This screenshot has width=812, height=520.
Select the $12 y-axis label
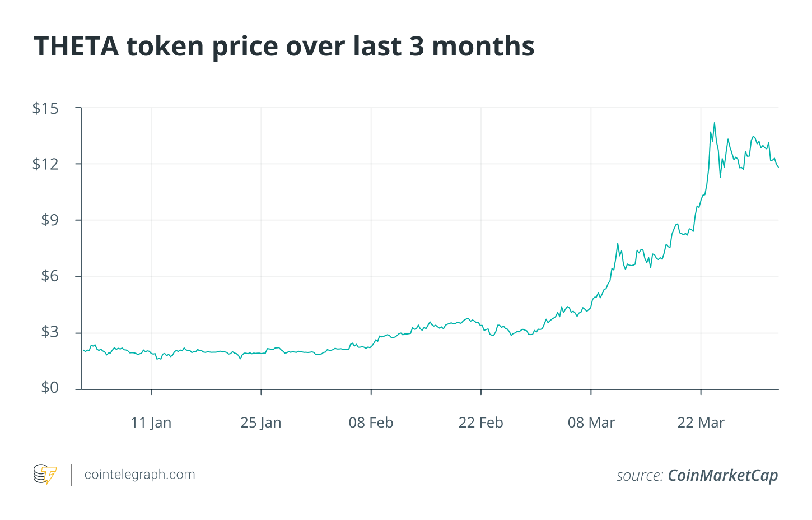45,164
